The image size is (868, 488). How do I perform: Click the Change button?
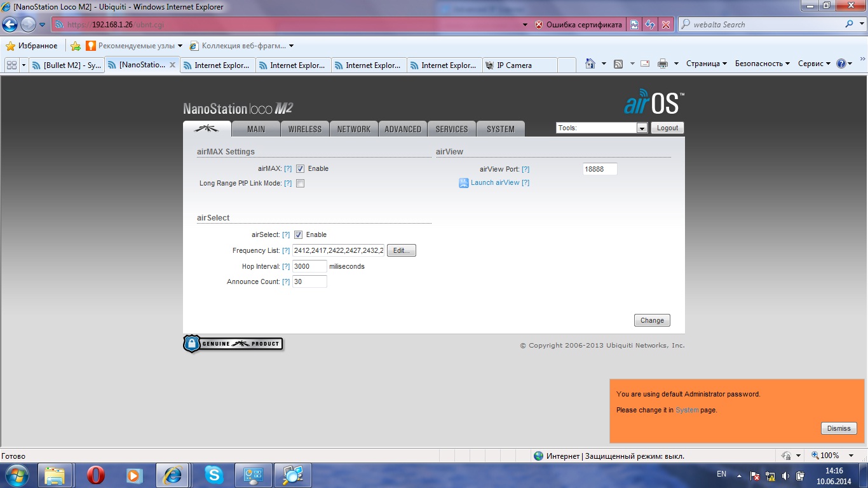(x=652, y=320)
